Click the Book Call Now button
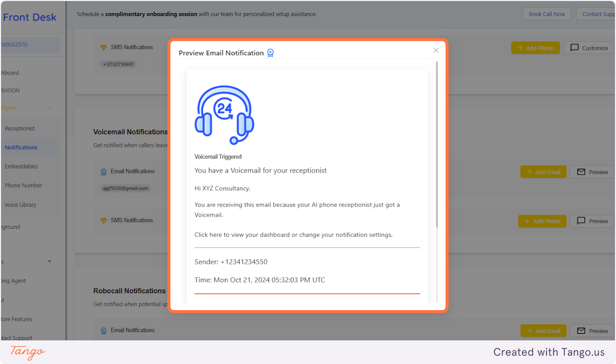Viewport: 616px width, 364px height. click(x=546, y=14)
